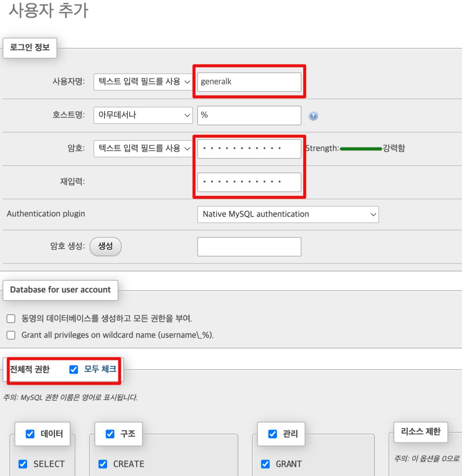Click the password strength bar
Image resolution: width=462 pixels, height=476 pixels.
[361, 149]
